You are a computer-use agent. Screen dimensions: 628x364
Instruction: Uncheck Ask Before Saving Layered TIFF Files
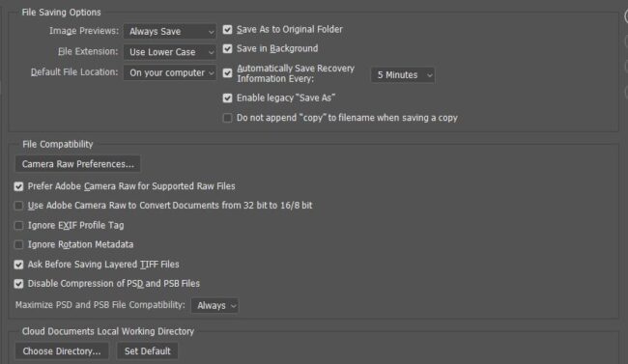18,265
